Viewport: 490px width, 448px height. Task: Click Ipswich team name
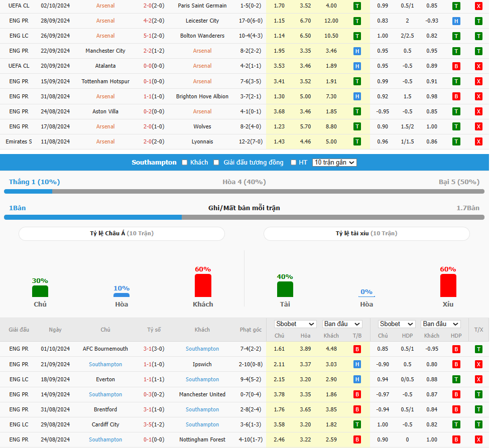point(202,364)
